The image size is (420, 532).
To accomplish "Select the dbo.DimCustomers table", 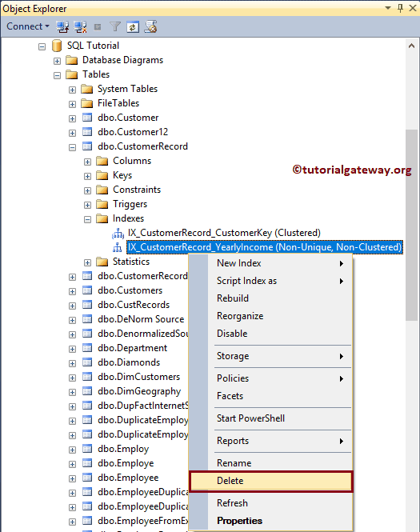I will click(138, 377).
